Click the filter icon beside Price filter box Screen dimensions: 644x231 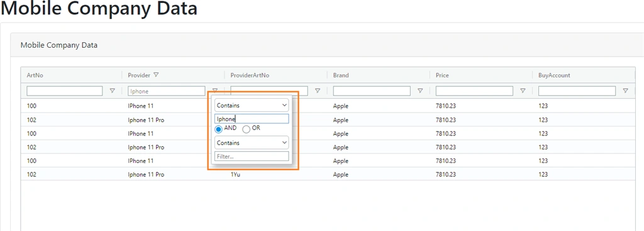pos(523,91)
